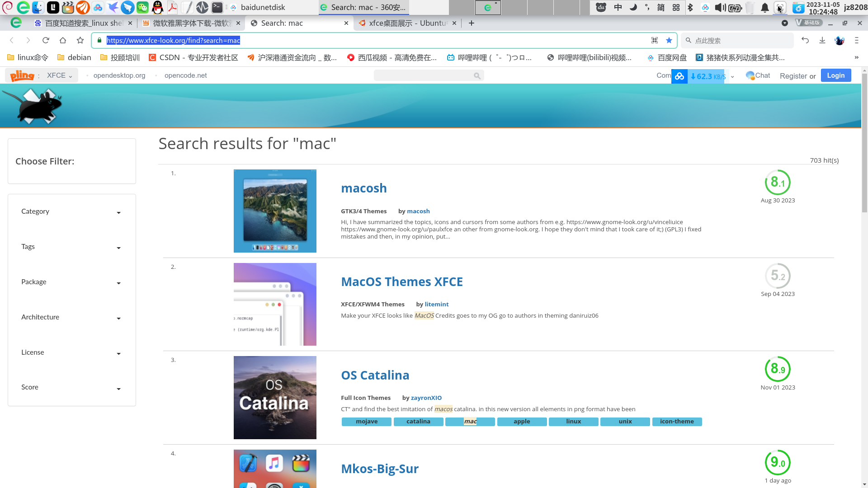Screen dimensions: 868x488
Task: Expand the Category filter
Action: [x=71, y=211]
